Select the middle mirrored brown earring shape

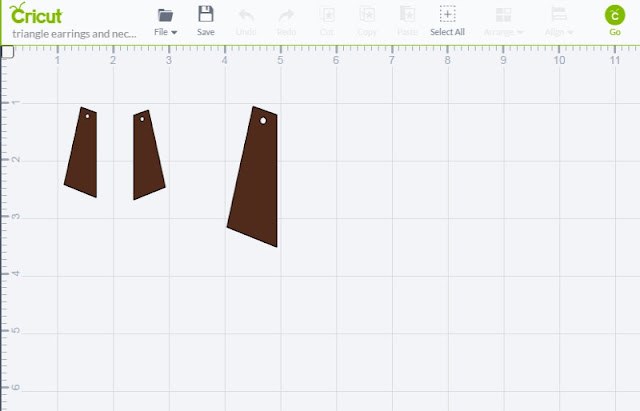(146, 157)
